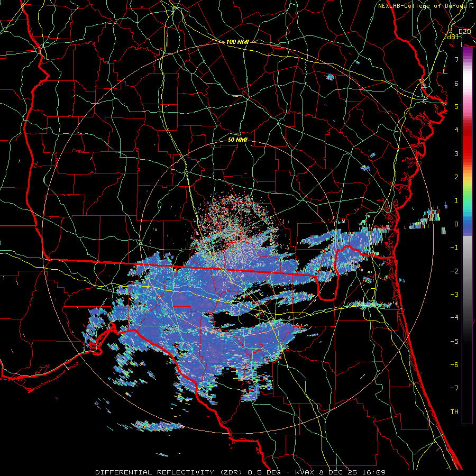This screenshot has width=476, height=476.
Task: Click the -2 value on the color scale
Action: [x=454, y=271]
